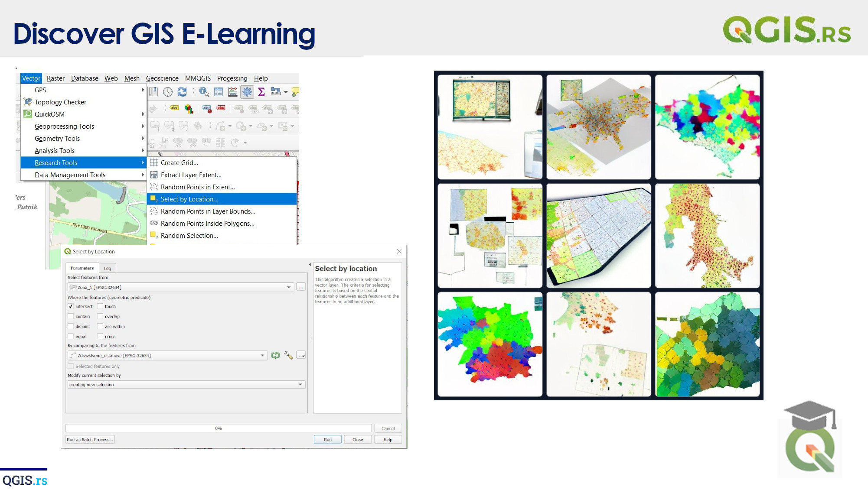Click the Run button
Screen dimensions: 868x490
328,439
